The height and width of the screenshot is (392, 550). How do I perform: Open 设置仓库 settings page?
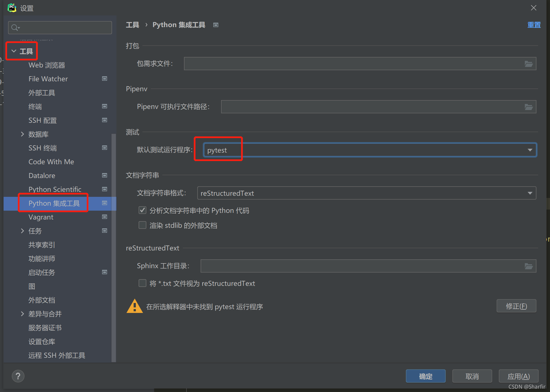click(42, 342)
